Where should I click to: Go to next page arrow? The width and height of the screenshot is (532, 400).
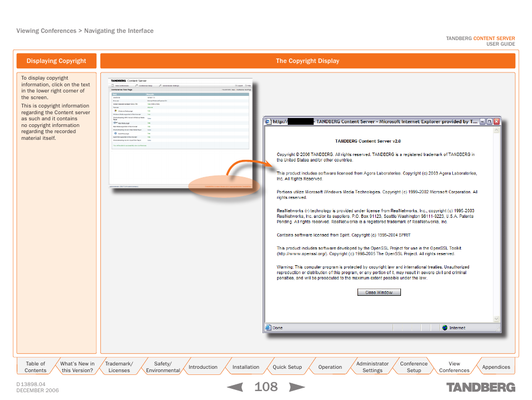[x=297, y=387]
